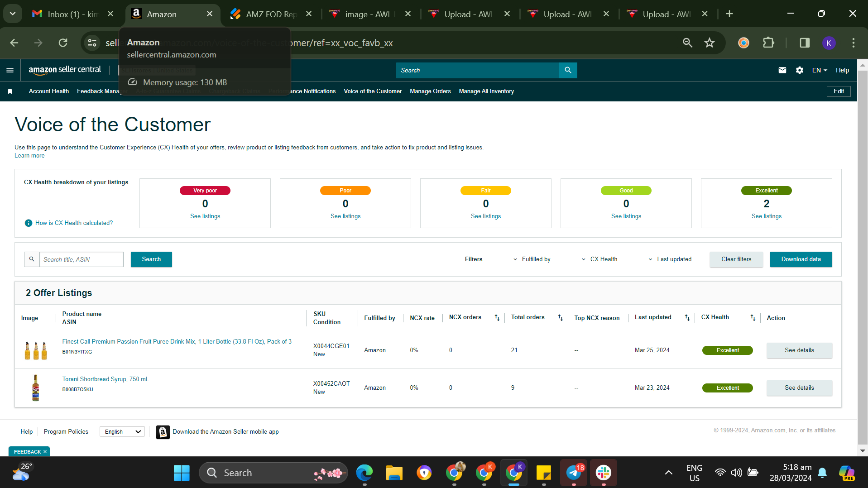868x488 pixels.
Task: Open the Help link in the header
Action: pos(842,70)
